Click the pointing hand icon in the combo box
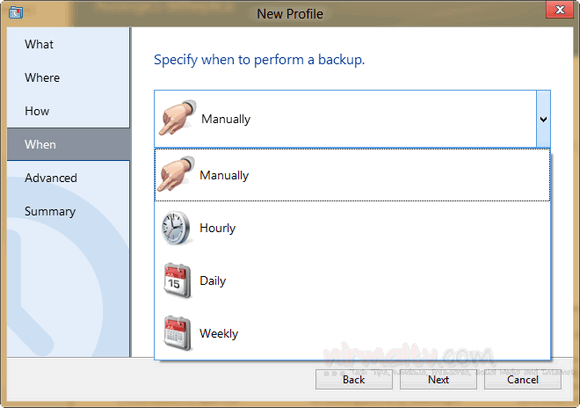The image size is (580, 408). pyautogui.click(x=177, y=118)
